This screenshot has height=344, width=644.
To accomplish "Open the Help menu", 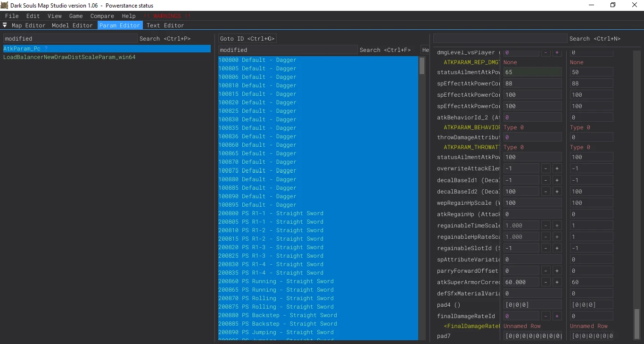I will (x=129, y=16).
